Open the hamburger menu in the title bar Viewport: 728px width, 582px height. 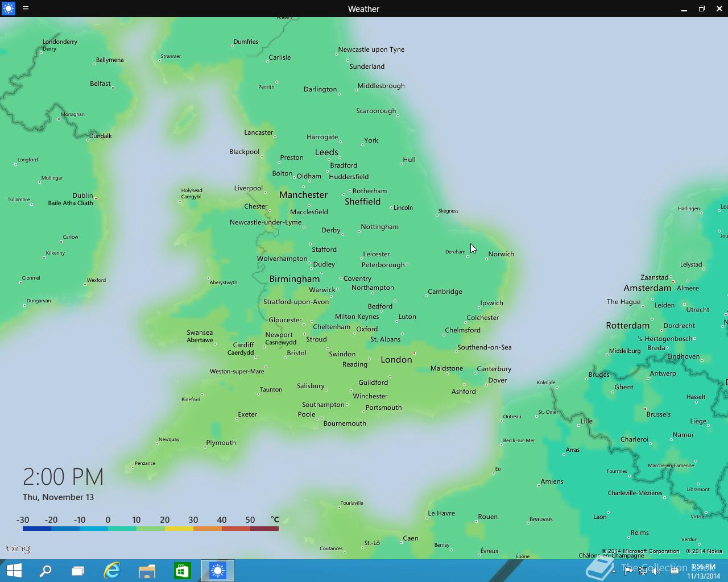(26, 9)
